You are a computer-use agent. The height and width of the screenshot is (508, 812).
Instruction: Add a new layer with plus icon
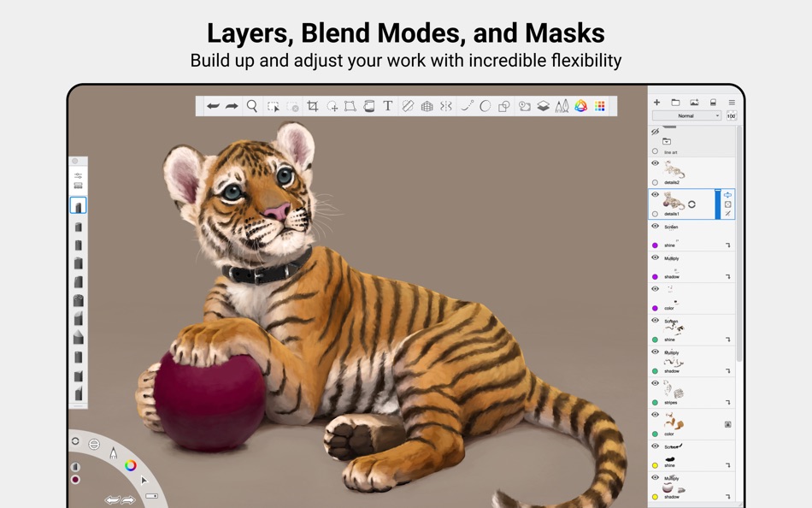656,102
